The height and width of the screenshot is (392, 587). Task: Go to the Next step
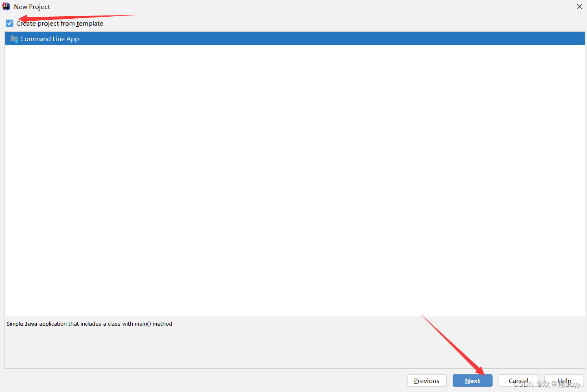[472, 381]
